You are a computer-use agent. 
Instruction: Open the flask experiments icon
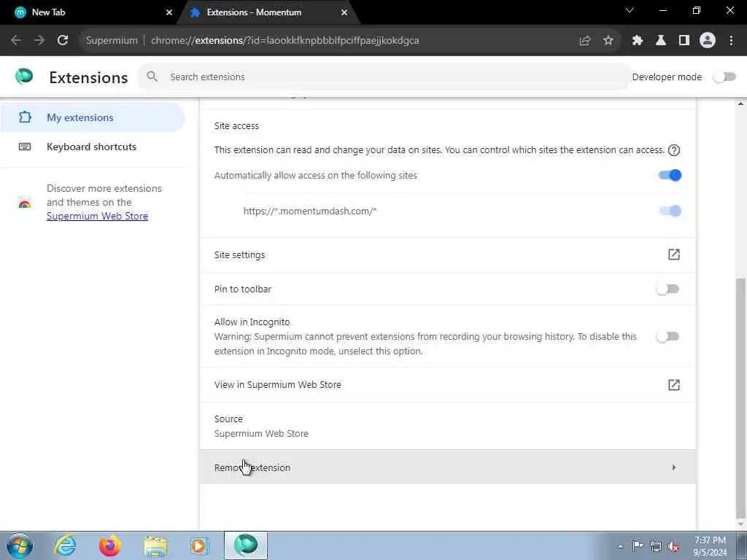point(661,41)
